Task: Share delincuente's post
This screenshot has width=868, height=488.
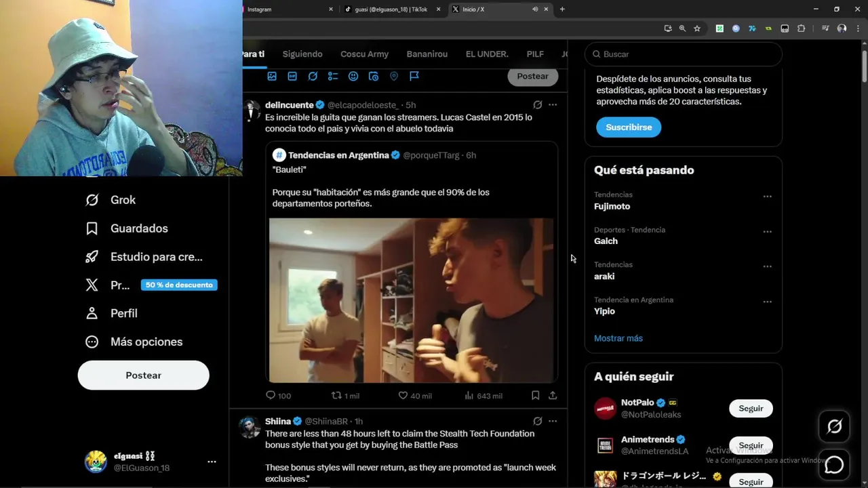Action: pos(553,395)
